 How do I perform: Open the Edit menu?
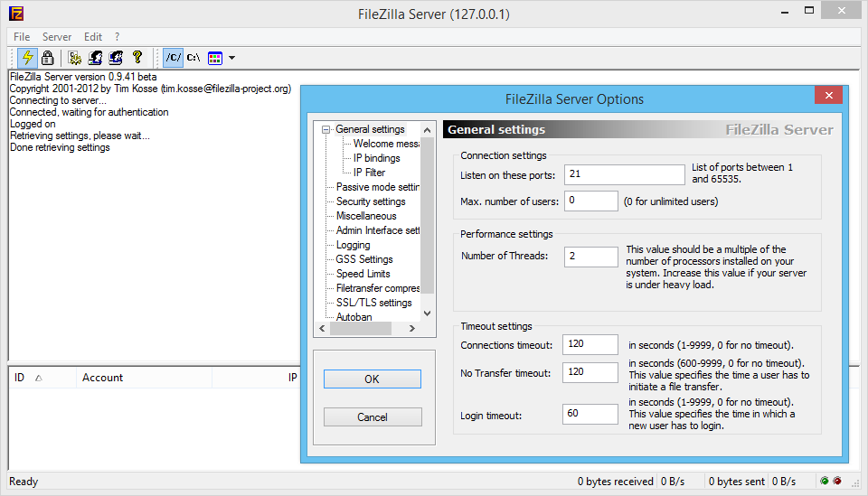pyautogui.click(x=92, y=36)
